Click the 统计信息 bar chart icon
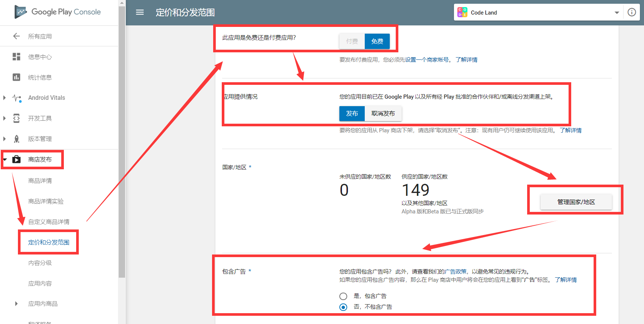The height and width of the screenshot is (324, 644). pyautogui.click(x=16, y=77)
